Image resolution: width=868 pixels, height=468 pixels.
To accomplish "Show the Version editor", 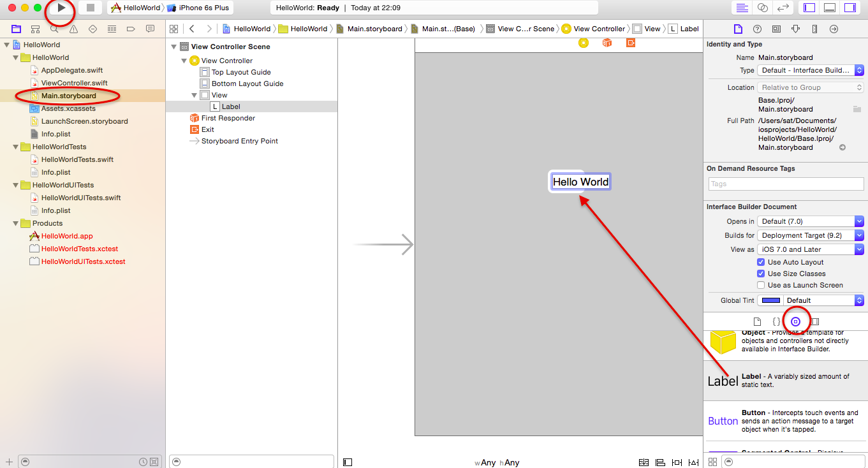I will [783, 8].
